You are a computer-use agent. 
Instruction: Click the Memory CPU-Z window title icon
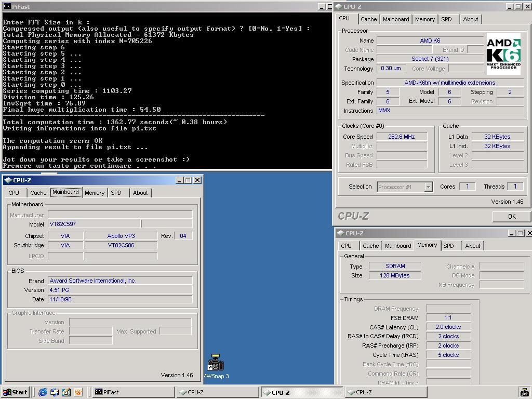pyautogui.click(x=341, y=233)
